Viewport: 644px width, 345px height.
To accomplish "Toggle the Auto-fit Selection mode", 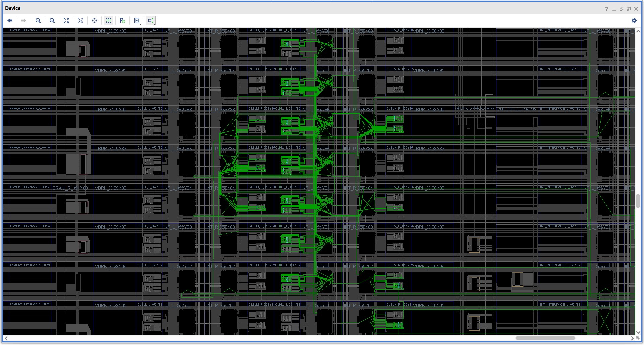I will 150,20.
